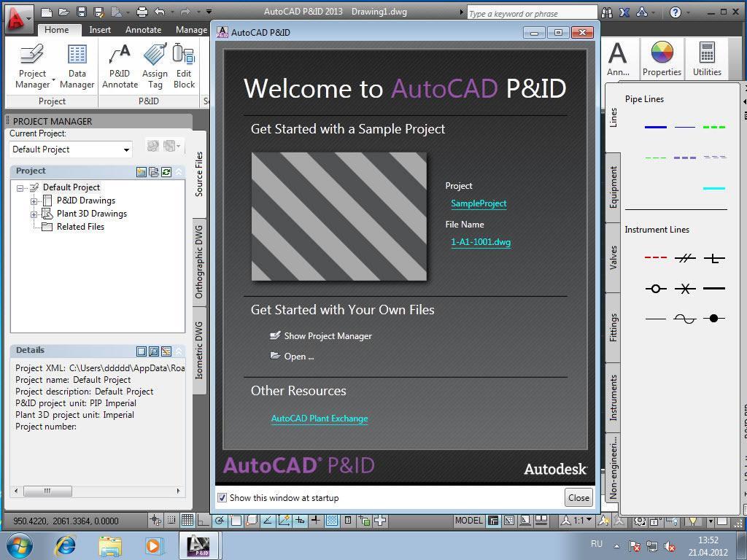
Task: Click the New drawing icon in quick access toolbar
Action: (46, 12)
